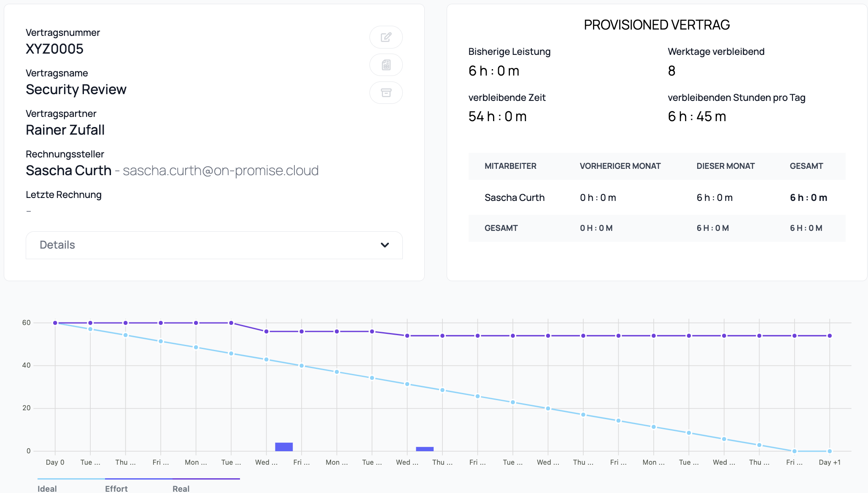Toggle the Real series in chart legend
868x493 pixels.
pyautogui.click(x=181, y=488)
